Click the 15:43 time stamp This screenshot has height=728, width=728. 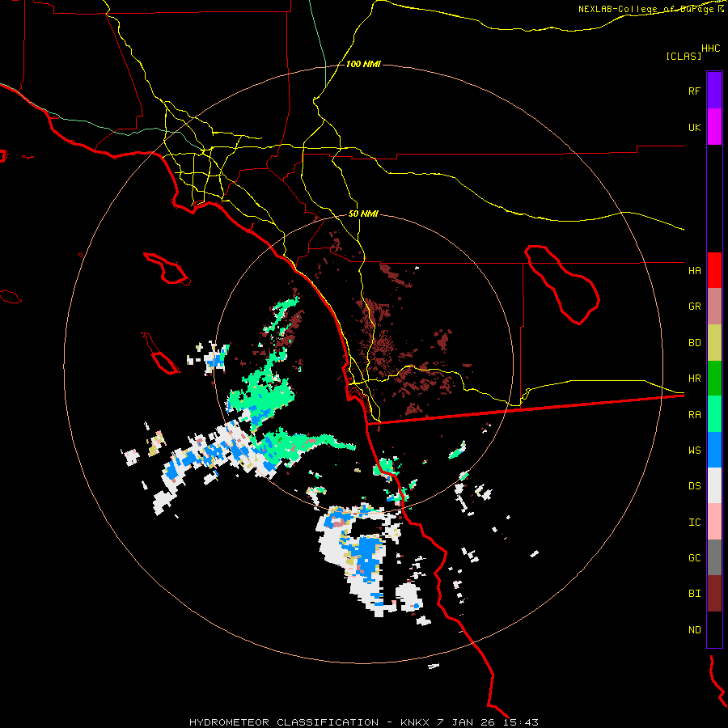pos(522,722)
